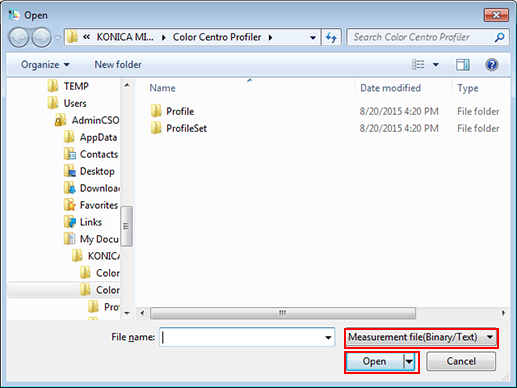Click the Change your view icon
The image size is (517, 388).
pyautogui.click(x=418, y=64)
